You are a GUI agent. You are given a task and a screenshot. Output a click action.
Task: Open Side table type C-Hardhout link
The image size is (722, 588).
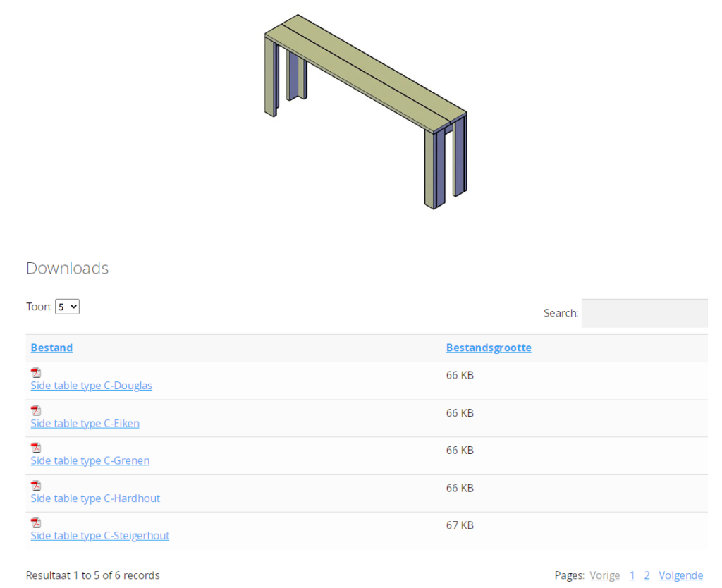tap(95, 498)
